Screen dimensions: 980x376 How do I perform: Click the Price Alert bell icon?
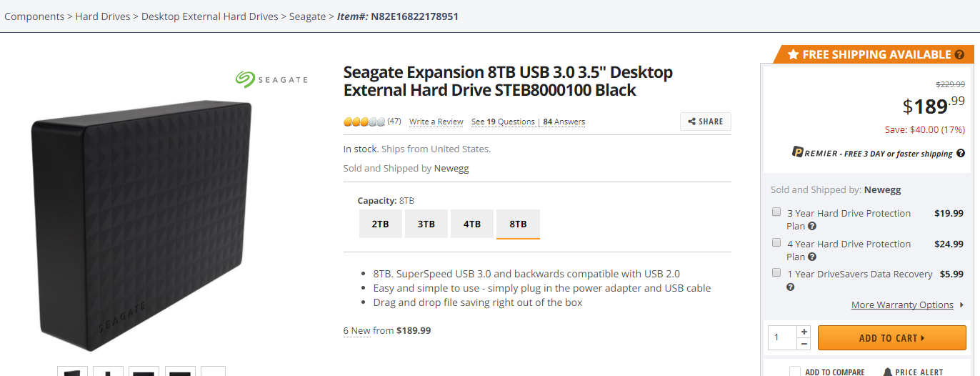(x=887, y=372)
